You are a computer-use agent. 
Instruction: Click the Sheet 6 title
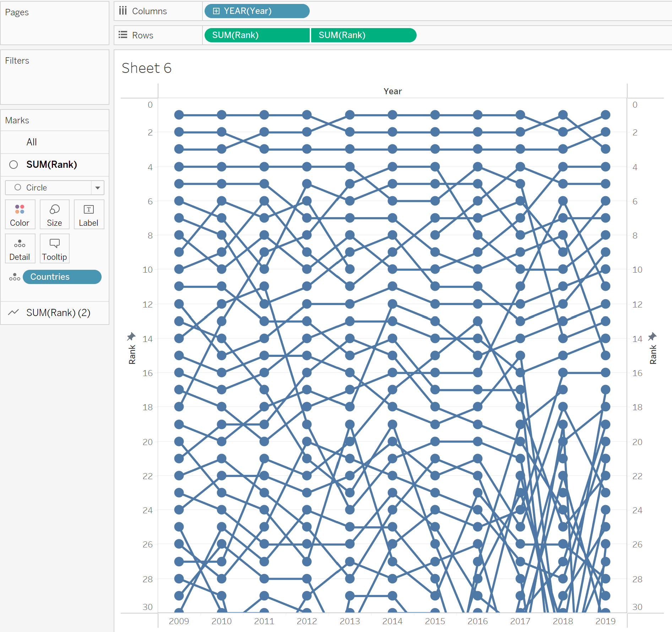click(x=147, y=68)
